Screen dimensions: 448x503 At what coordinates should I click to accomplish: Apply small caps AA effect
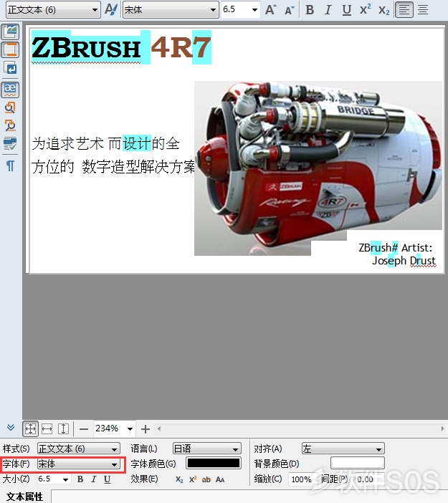tap(220, 479)
